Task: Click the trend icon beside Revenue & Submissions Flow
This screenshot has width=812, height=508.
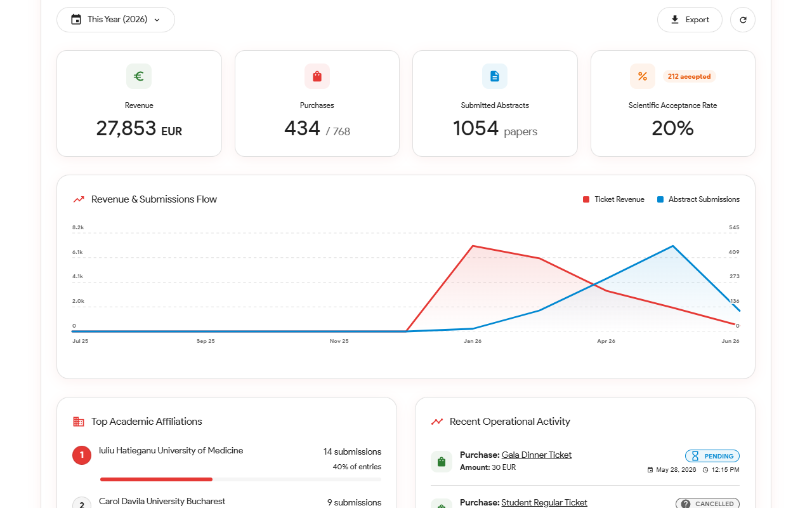Action: click(79, 199)
